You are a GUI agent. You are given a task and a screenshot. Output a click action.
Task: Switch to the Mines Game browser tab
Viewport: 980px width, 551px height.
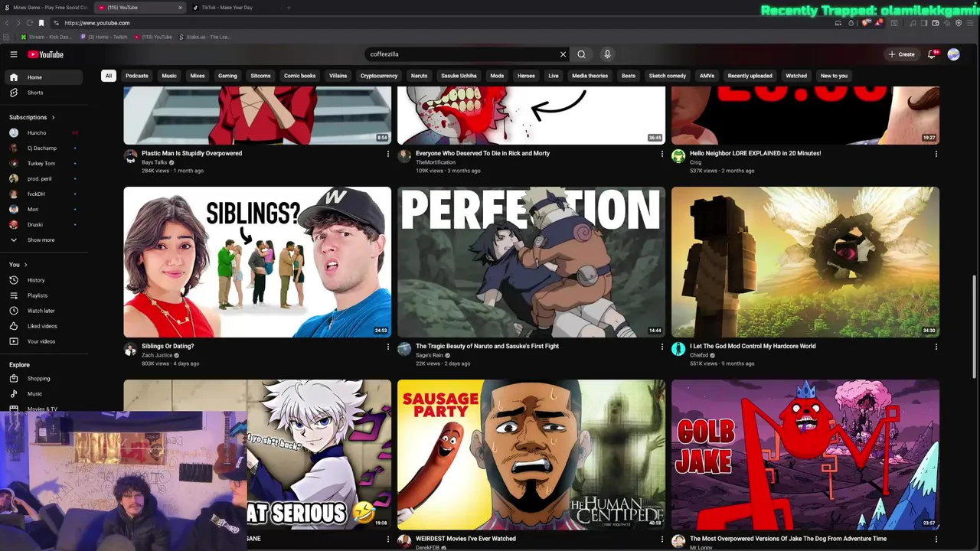[x=46, y=8]
